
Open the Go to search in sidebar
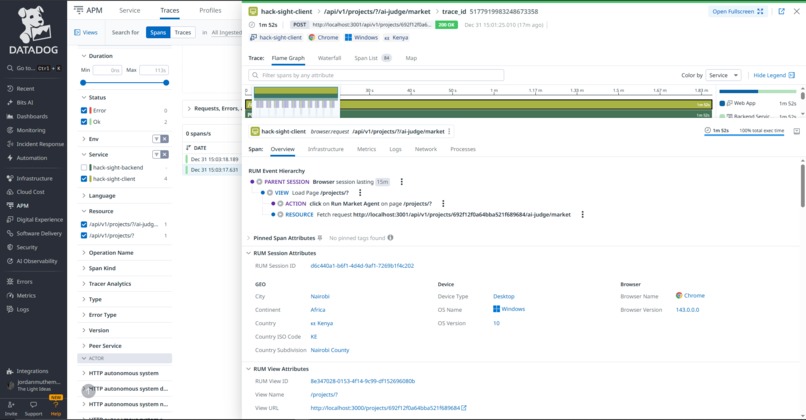34,68
